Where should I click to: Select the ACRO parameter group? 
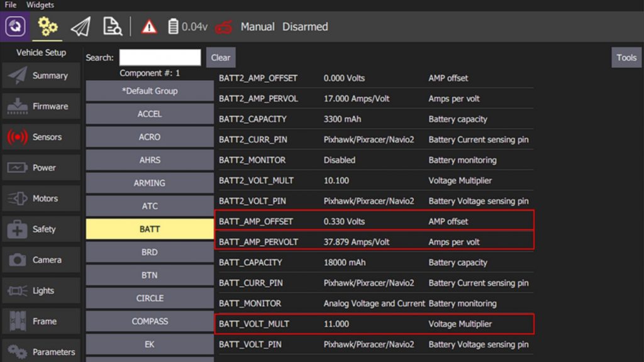click(x=150, y=137)
